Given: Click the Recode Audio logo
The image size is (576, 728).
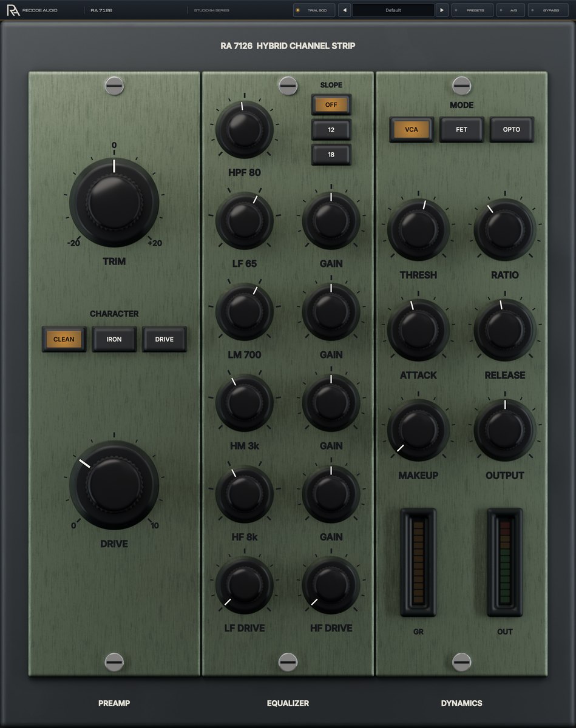Looking at the screenshot, I should (x=32, y=10).
